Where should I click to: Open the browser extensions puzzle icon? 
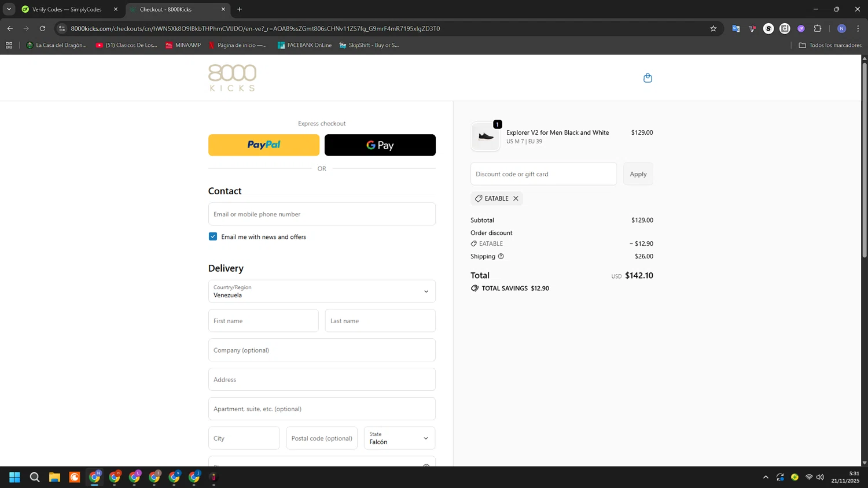point(818,28)
